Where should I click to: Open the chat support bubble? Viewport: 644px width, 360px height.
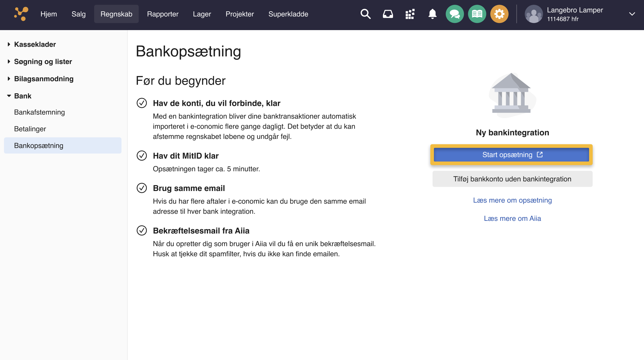click(454, 14)
